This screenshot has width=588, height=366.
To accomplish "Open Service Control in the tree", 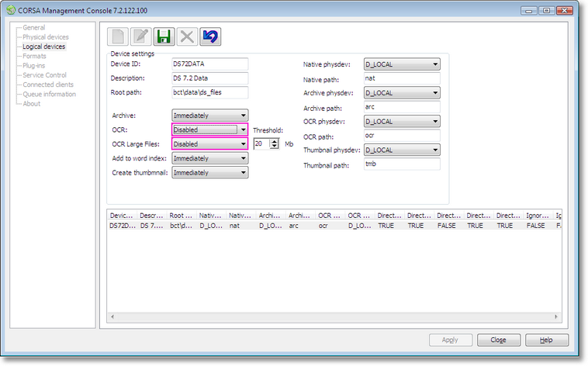I will click(45, 75).
